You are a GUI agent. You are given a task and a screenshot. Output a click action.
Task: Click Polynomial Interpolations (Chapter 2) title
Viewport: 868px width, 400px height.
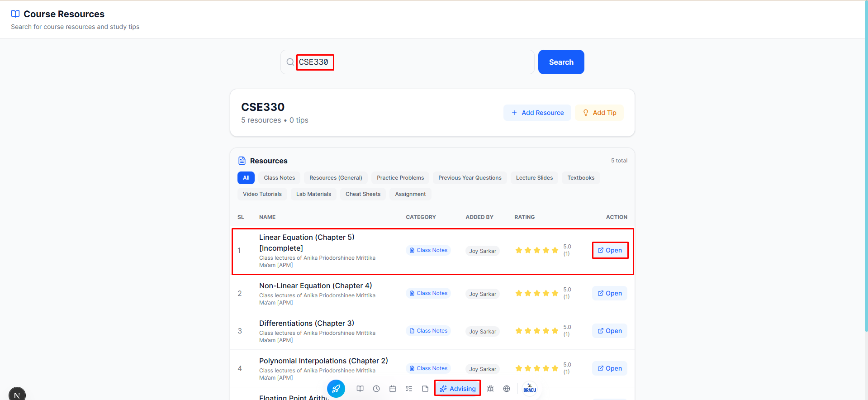click(x=323, y=361)
